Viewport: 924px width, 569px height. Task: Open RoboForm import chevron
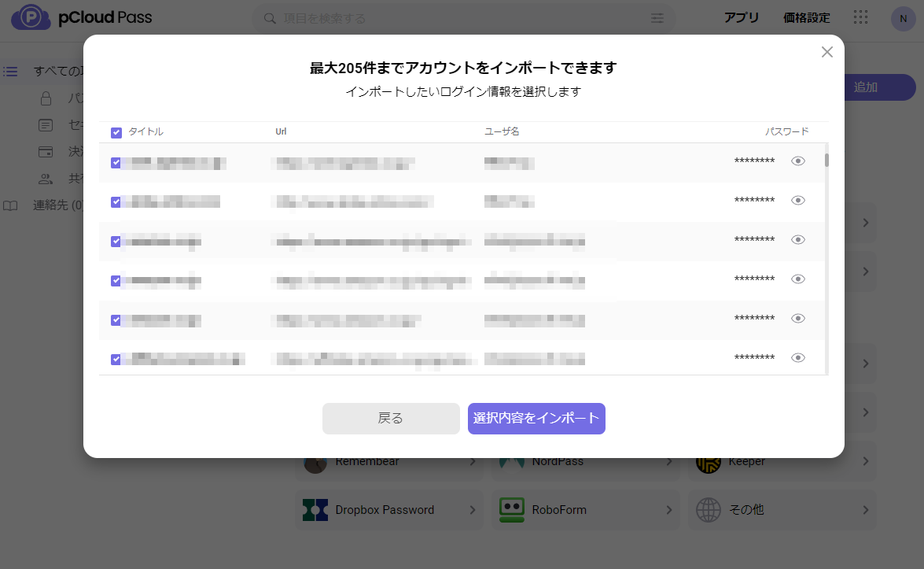click(669, 509)
